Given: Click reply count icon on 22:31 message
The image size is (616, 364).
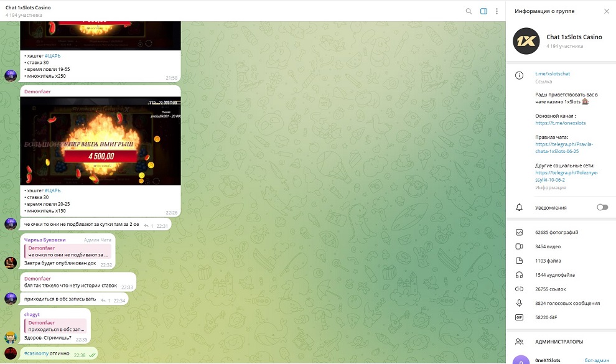Looking at the screenshot, I should coord(149,226).
